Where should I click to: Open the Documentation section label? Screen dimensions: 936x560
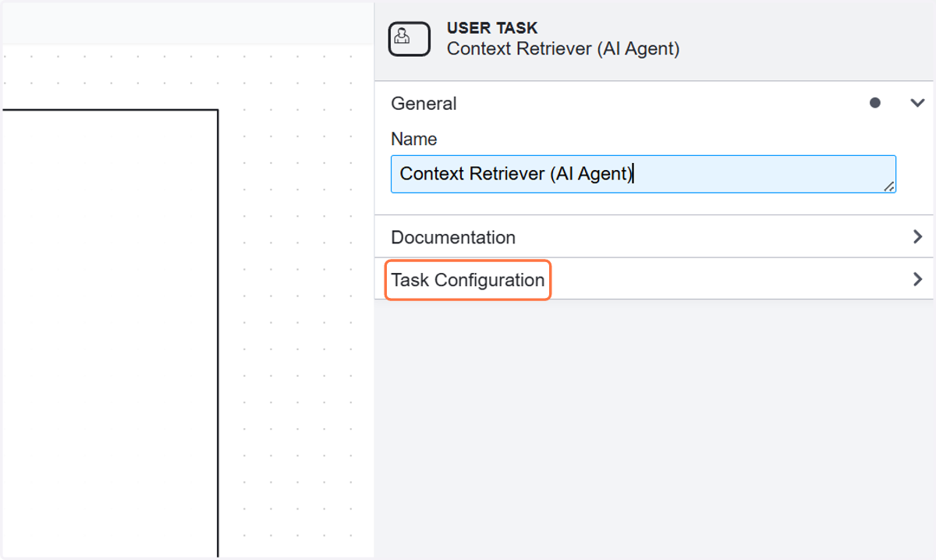click(453, 237)
